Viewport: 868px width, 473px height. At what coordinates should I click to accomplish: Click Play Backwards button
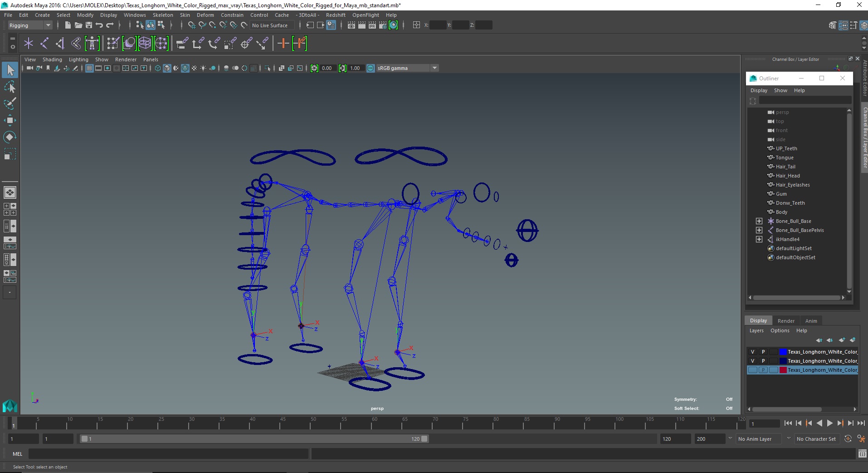(x=819, y=423)
